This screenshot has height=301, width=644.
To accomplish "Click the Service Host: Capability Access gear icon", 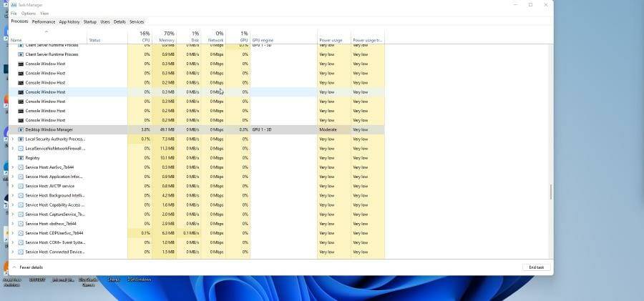I will click(x=21, y=205).
